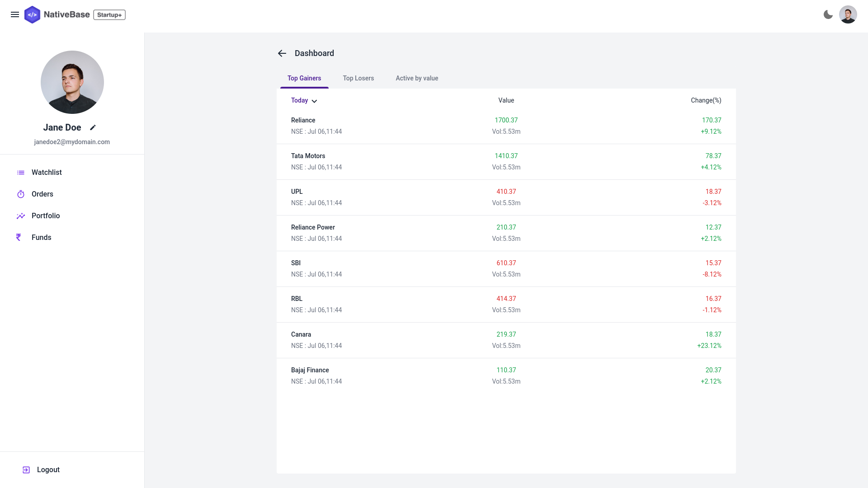
Task: Select the SBI stock row
Action: click(506, 269)
